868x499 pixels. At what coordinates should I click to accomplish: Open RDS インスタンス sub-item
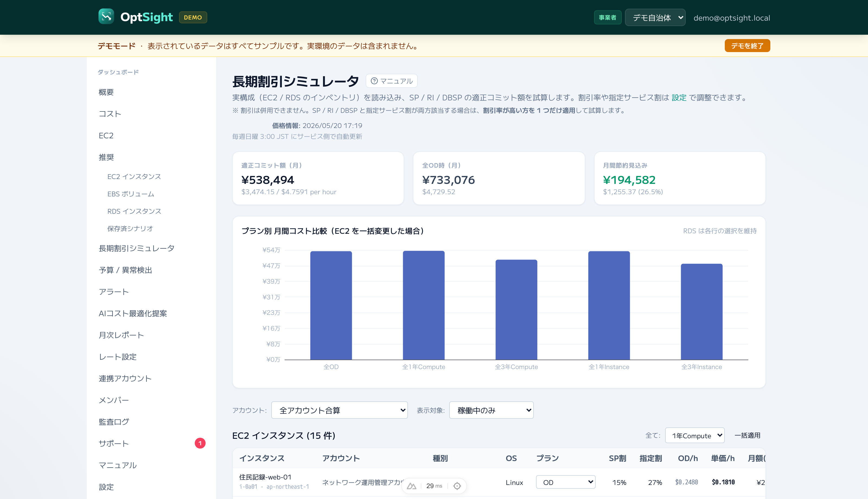coord(134,211)
